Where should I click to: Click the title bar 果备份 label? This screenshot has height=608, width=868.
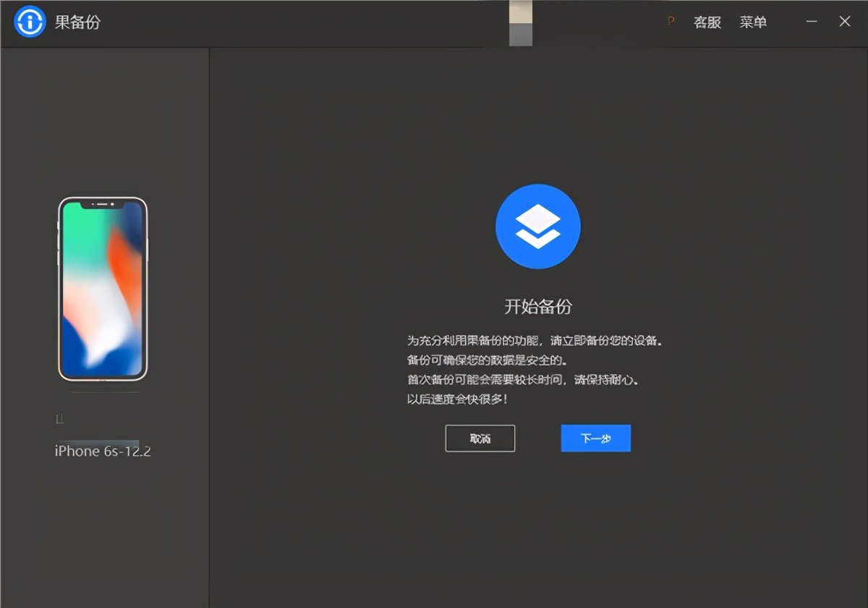[x=76, y=22]
